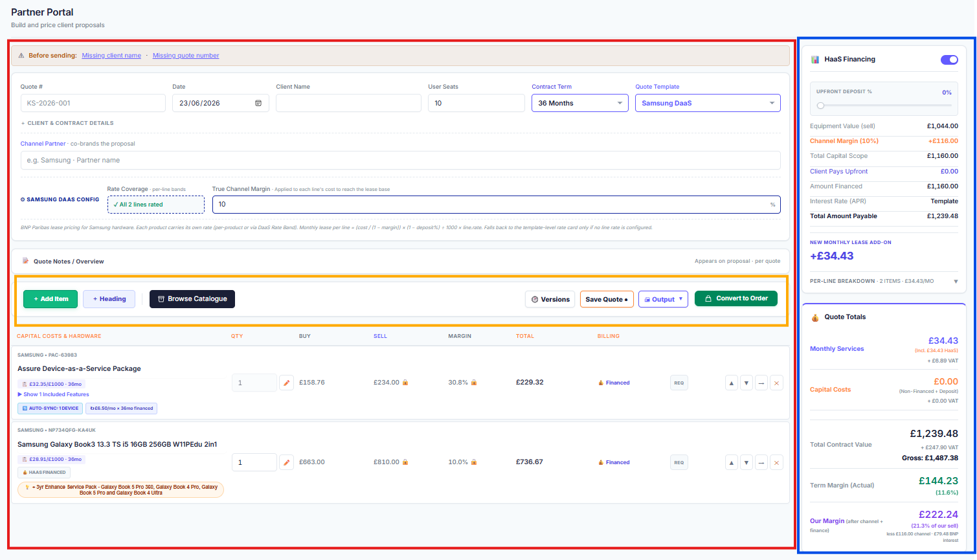Click £6.50/mo × 36mo financed badge
The height and width of the screenshot is (560, 977).
(x=122, y=409)
